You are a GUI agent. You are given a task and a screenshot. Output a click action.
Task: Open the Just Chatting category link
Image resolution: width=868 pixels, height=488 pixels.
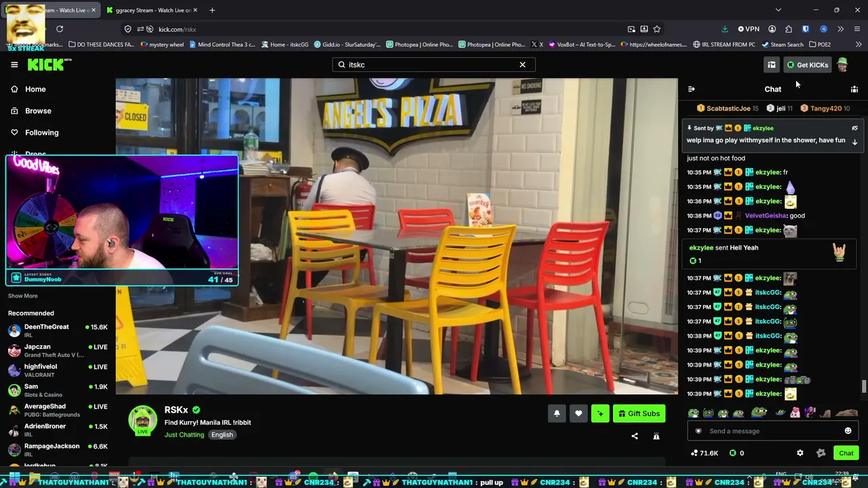click(184, 434)
